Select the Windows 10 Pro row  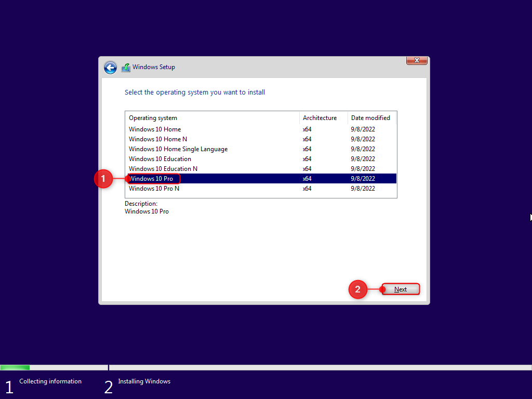(261, 179)
